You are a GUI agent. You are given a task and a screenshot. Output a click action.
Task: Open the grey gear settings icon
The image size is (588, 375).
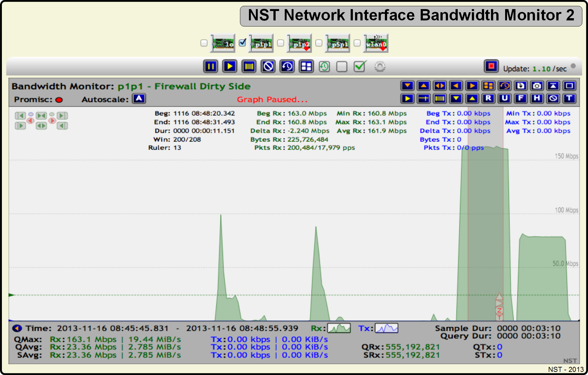point(380,67)
